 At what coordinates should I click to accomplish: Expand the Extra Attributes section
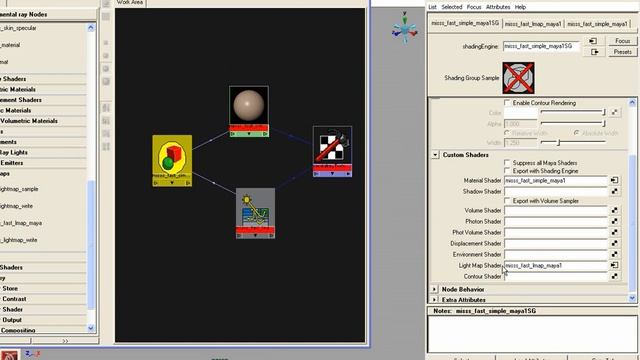(x=434, y=300)
